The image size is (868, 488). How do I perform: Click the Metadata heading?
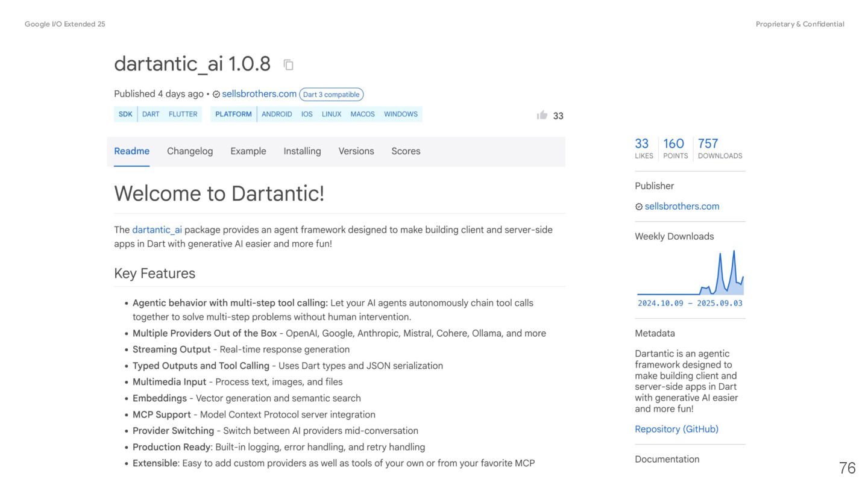655,333
